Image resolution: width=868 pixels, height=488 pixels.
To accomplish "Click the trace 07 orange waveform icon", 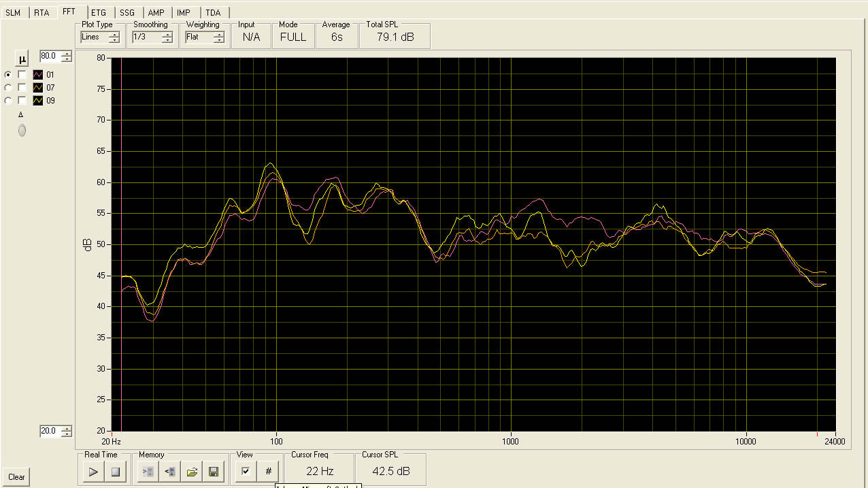I will coord(38,88).
